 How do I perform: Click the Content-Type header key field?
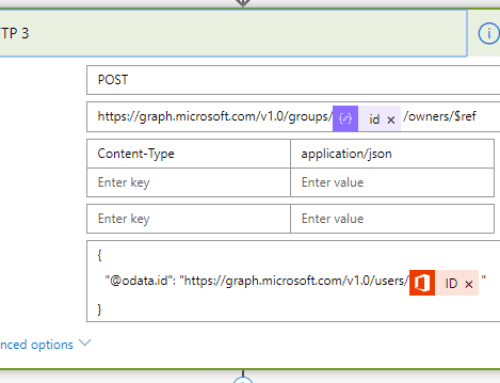[189, 154]
